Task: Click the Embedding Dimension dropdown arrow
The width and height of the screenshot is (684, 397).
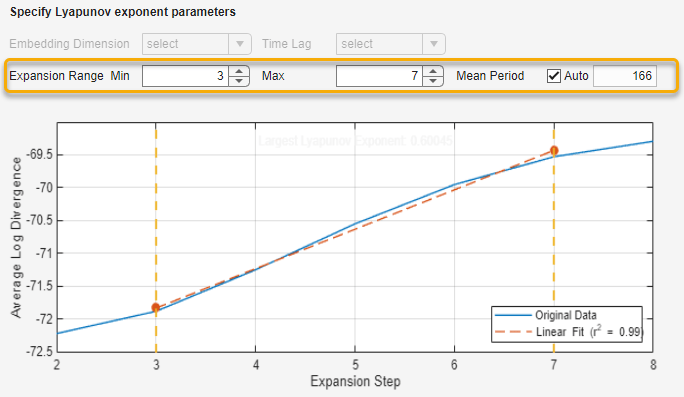Action: click(240, 44)
